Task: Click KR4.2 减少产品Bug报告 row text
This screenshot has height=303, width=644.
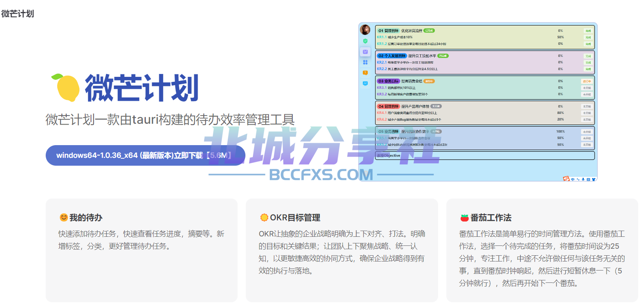Action: 409,120
